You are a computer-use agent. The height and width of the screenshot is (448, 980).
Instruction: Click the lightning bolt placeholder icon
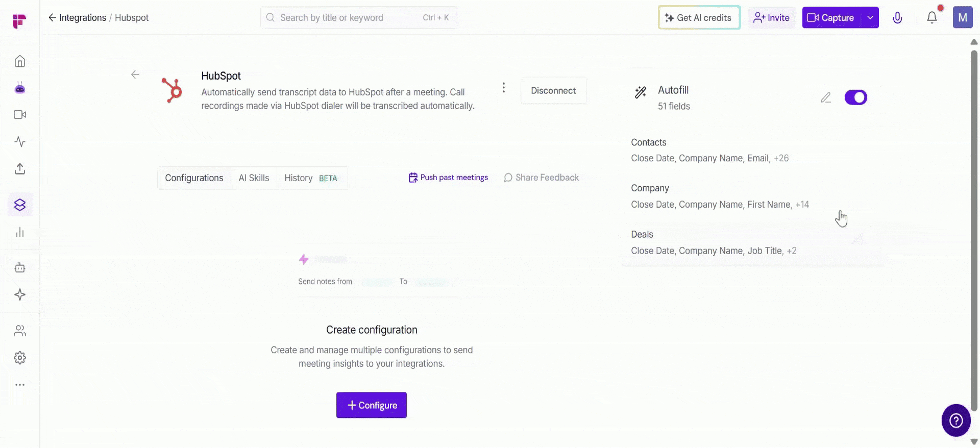(x=304, y=259)
